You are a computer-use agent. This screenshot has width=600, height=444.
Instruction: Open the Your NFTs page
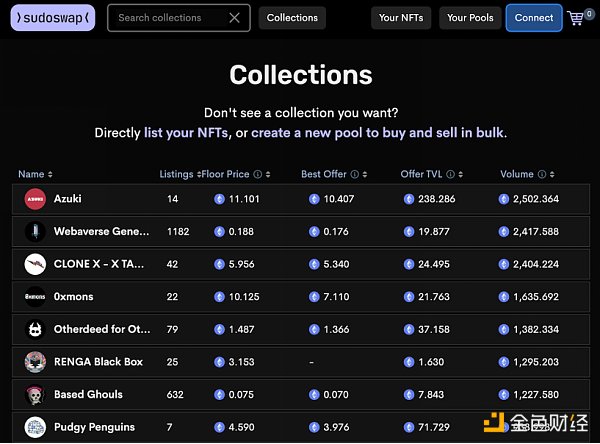point(401,18)
